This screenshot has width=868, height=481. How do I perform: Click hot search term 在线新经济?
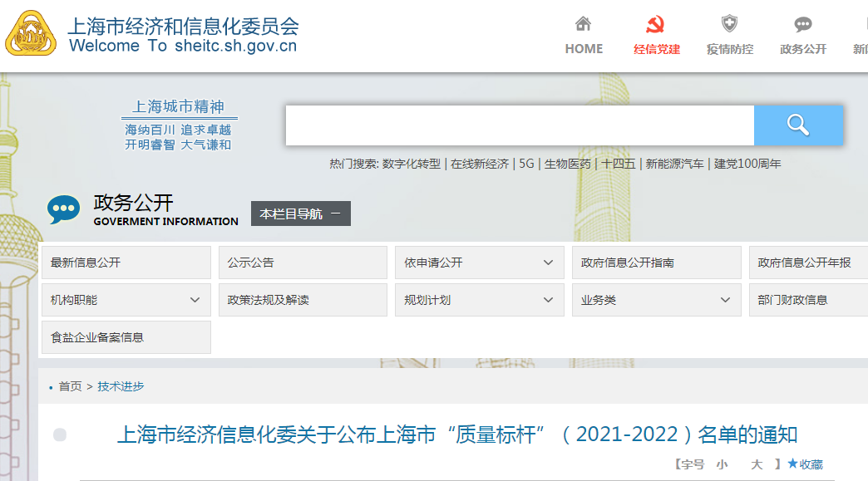[480, 164]
